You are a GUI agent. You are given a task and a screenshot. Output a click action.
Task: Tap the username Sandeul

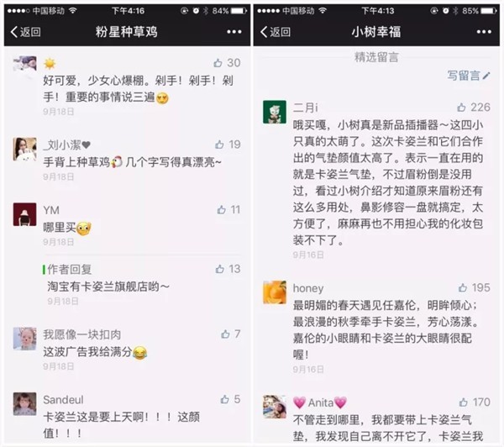[x=63, y=400]
